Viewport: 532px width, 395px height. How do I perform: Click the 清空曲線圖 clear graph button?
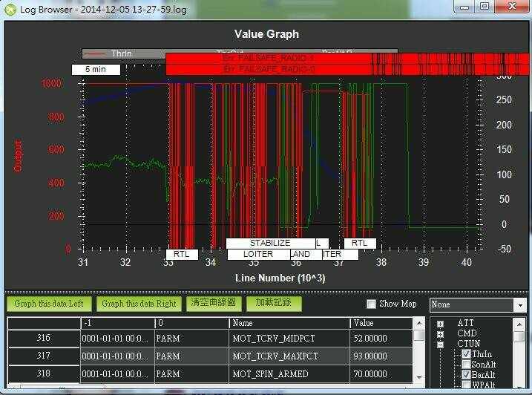coord(213,303)
